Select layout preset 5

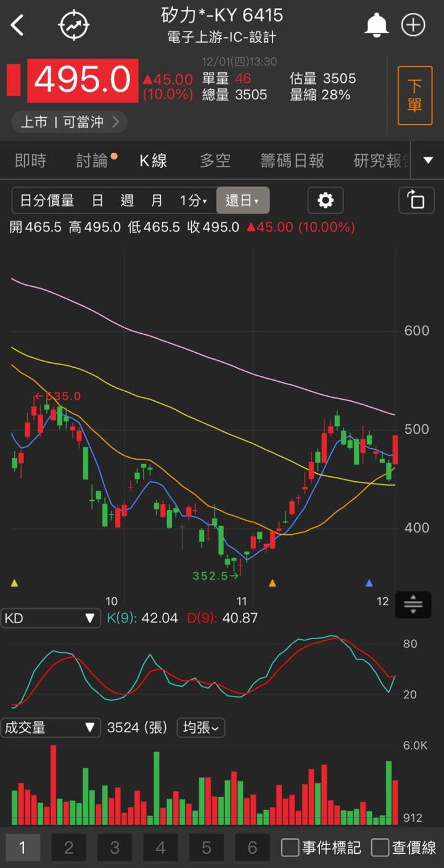point(207,848)
